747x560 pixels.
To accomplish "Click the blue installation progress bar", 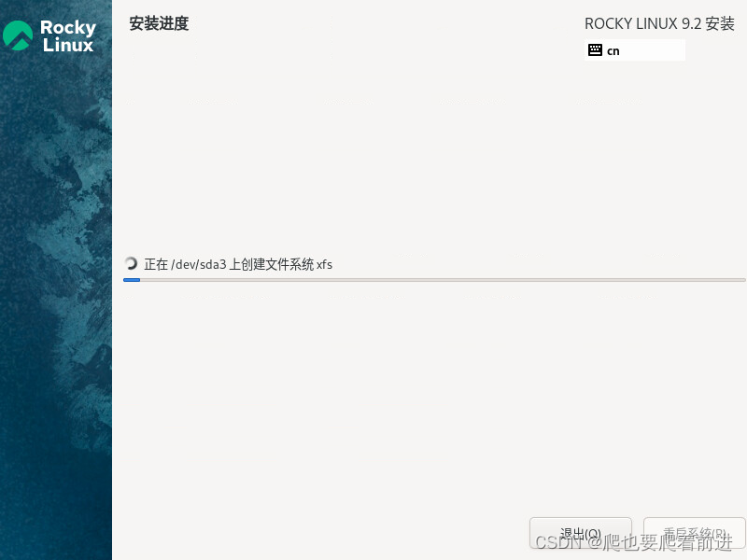I will (132, 278).
